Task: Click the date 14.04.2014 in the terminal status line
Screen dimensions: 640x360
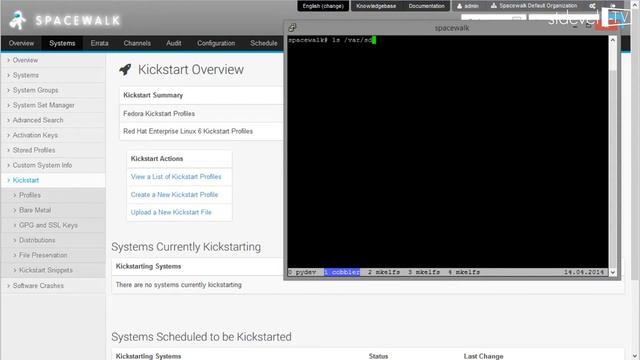Action: point(584,272)
